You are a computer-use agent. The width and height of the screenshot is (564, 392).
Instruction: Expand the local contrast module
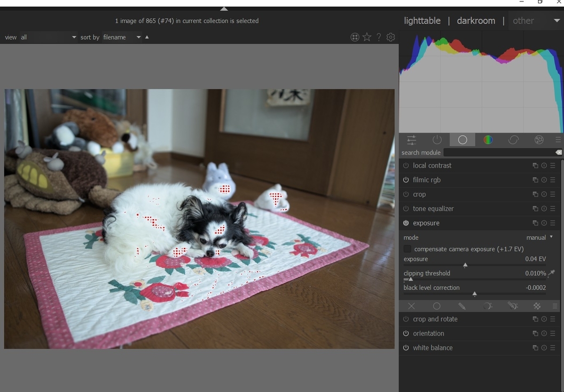coord(432,166)
